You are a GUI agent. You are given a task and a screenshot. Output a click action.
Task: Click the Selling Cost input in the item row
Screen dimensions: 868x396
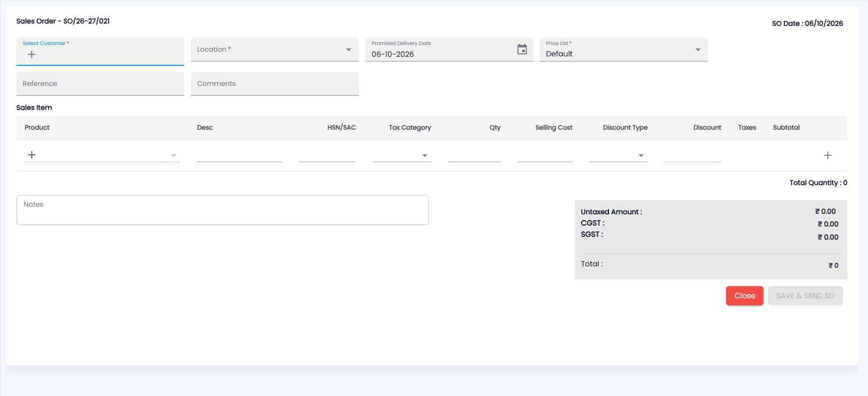(545, 155)
